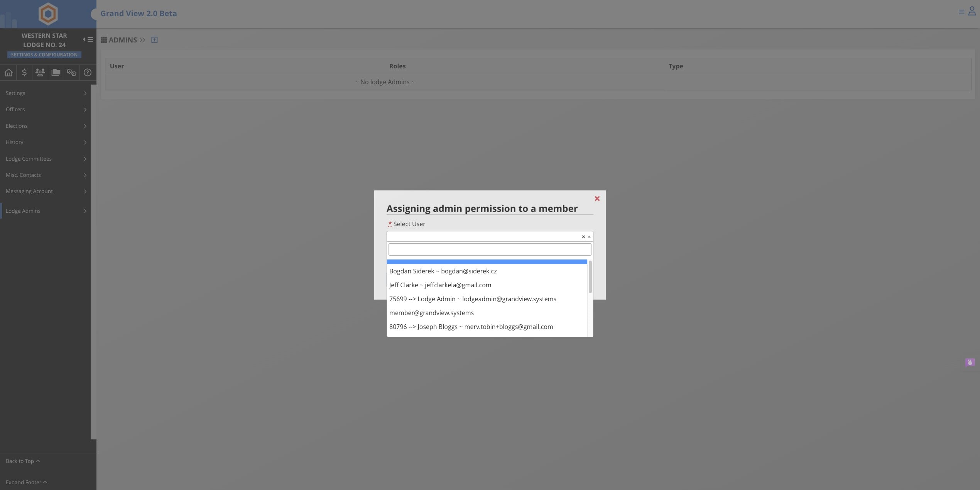Click the user search input field
980x490 pixels.
tap(490, 249)
